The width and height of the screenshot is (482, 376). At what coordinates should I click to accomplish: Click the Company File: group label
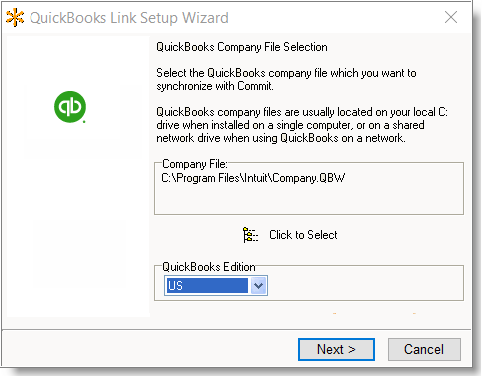pos(195,164)
